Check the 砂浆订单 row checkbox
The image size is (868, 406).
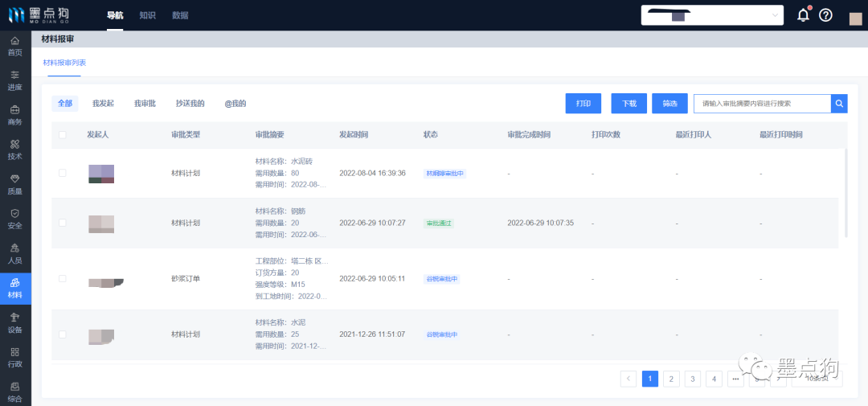[x=63, y=278]
